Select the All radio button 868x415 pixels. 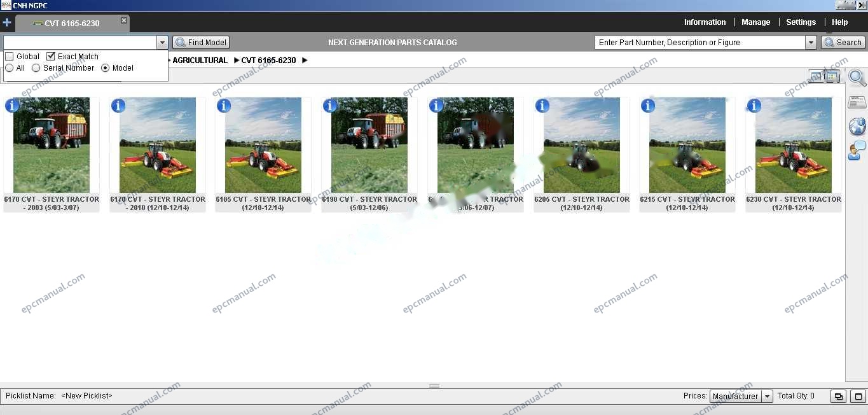[10, 68]
